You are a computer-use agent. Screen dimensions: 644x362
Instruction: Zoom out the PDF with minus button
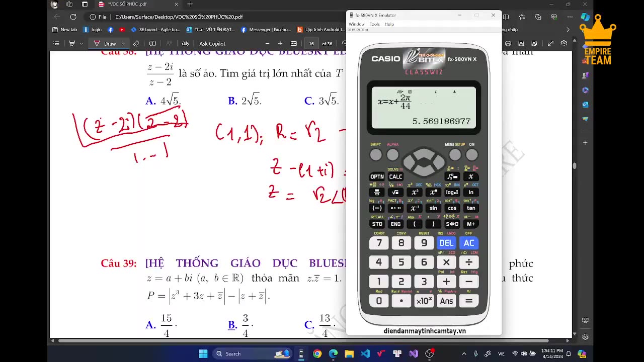coord(267,44)
